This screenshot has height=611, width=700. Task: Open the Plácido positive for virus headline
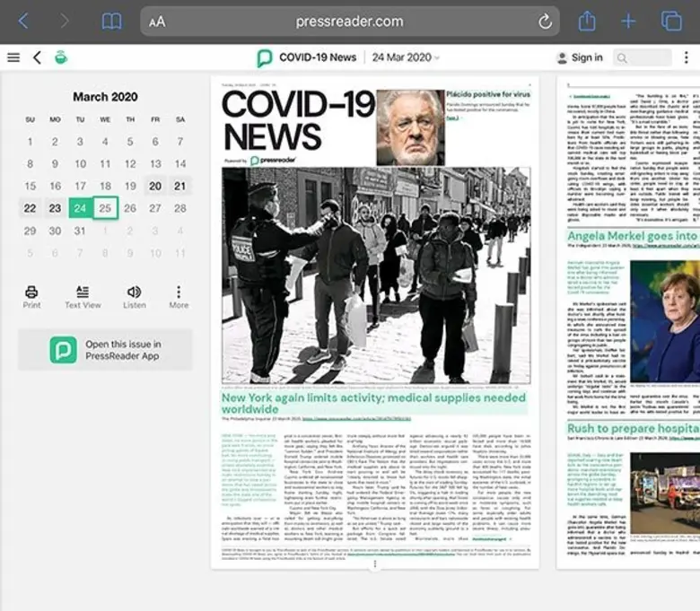(x=488, y=94)
